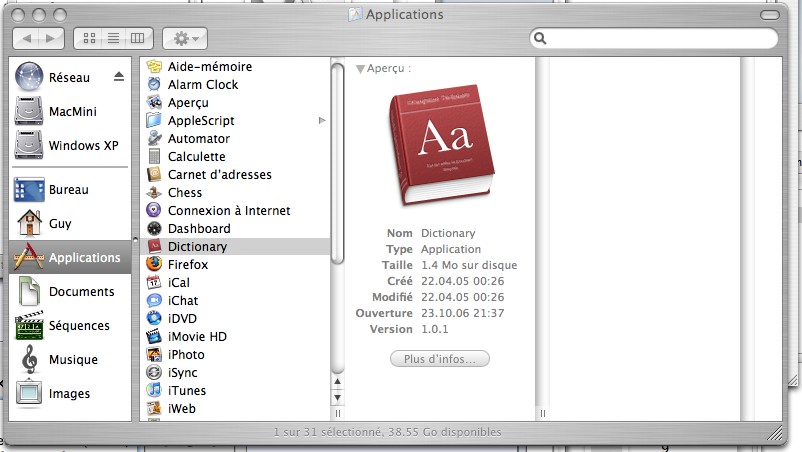Select the Dashboard gauge icon
The image size is (802, 452).
pyautogui.click(x=154, y=229)
